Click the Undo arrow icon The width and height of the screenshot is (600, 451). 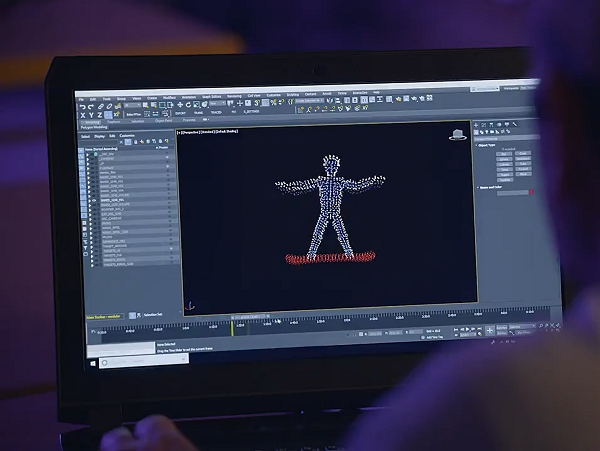[83, 107]
